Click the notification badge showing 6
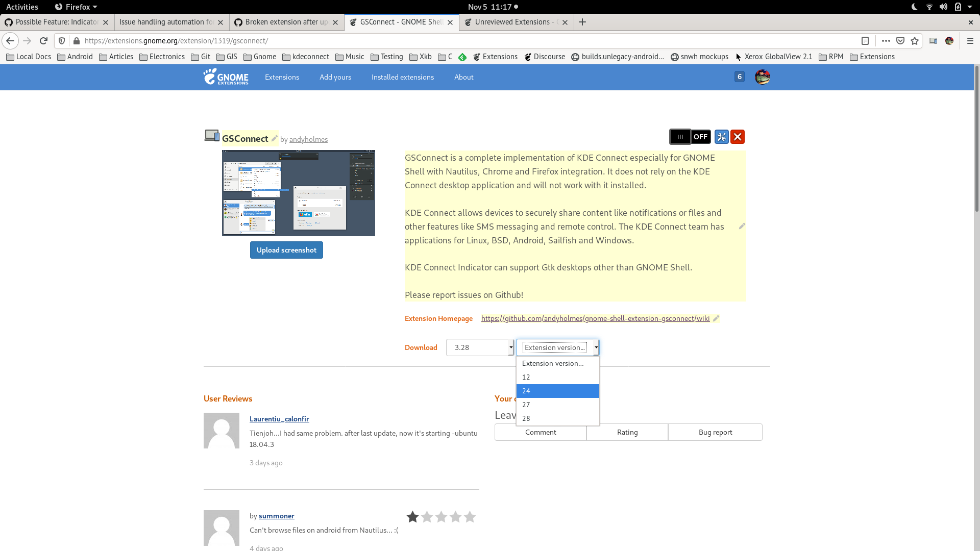The image size is (980, 551). [x=740, y=77]
